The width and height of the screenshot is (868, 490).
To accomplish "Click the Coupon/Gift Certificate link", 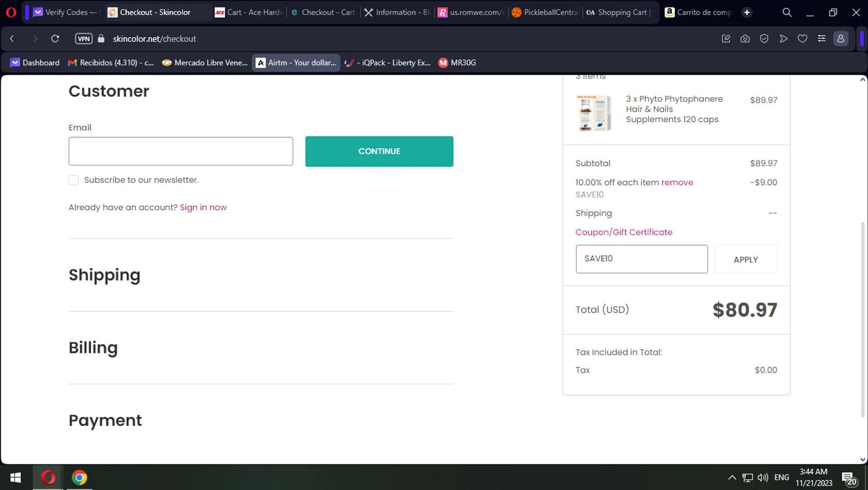I will (x=624, y=232).
